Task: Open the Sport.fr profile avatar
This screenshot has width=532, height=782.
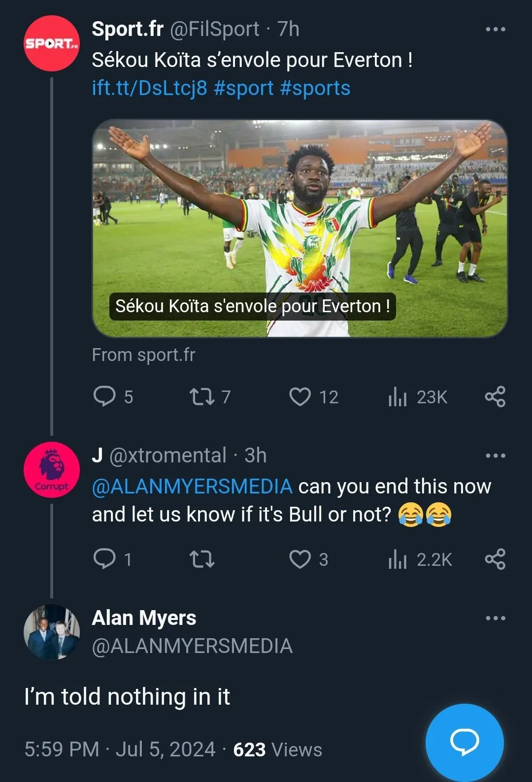Action: [52, 43]
